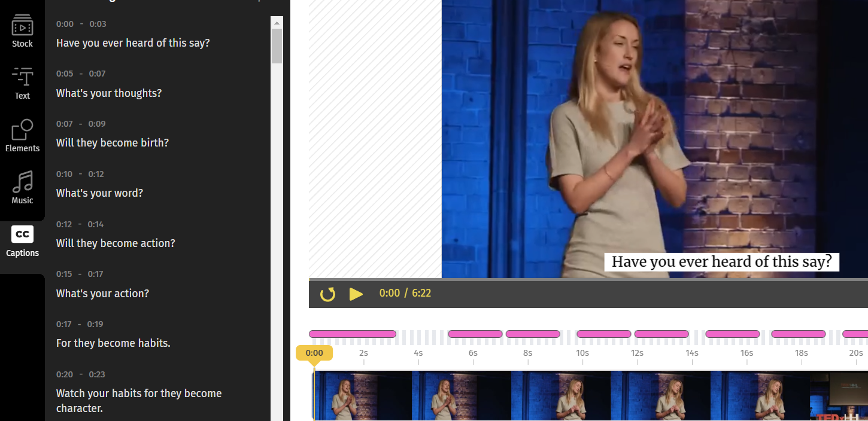Image resolution: width=868 pixels, height=421 pixels.
Task: Select the pink caption segment above 6s
Action: tap(475, 334)
